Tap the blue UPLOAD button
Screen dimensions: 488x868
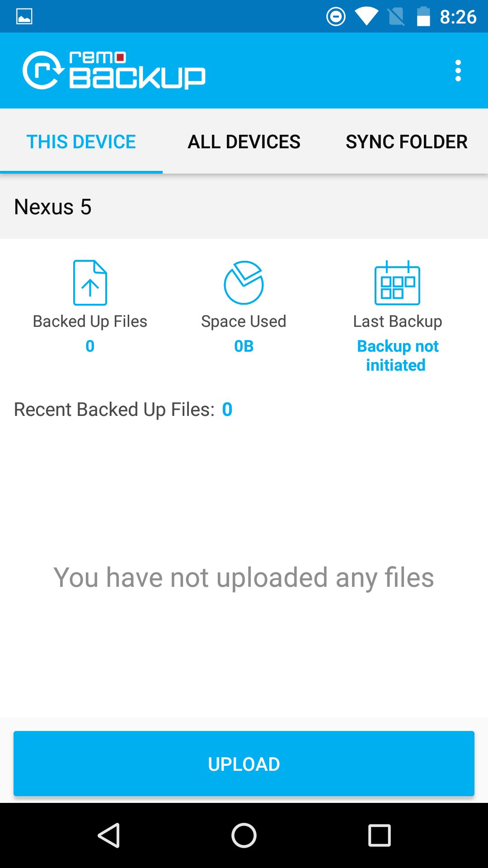click(x=244, y=764)
